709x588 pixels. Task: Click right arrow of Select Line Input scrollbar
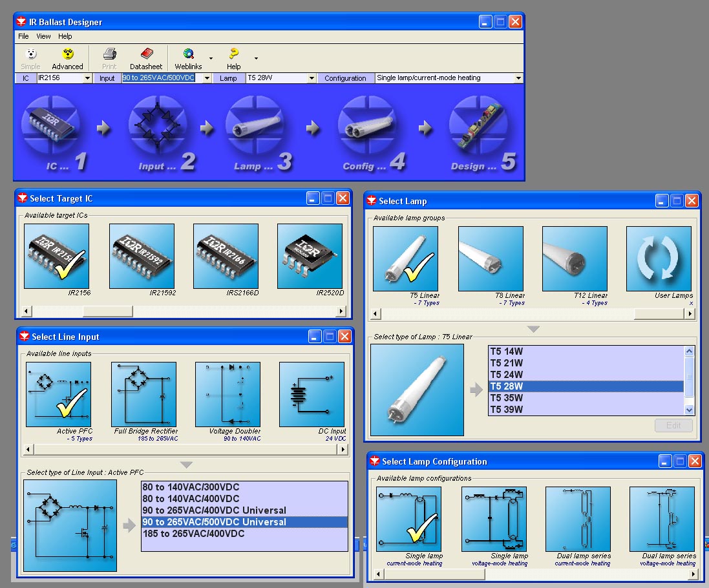343,449
